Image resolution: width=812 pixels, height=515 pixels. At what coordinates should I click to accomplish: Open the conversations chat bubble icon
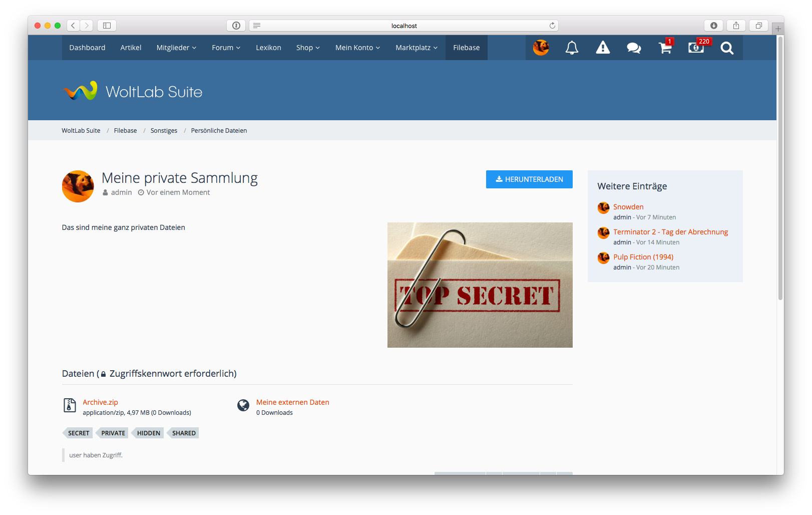click(x=634, y=48)
